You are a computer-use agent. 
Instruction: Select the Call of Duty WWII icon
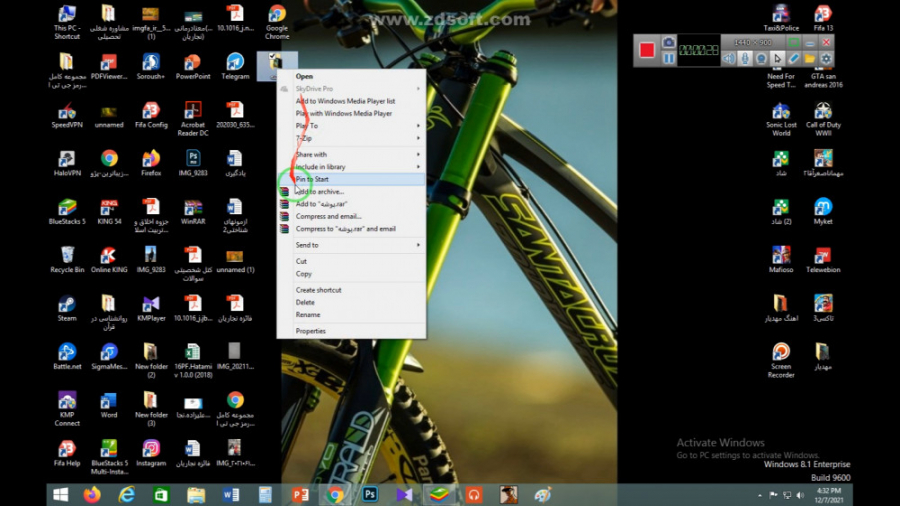pyautogui.click(x=823, y=119)
